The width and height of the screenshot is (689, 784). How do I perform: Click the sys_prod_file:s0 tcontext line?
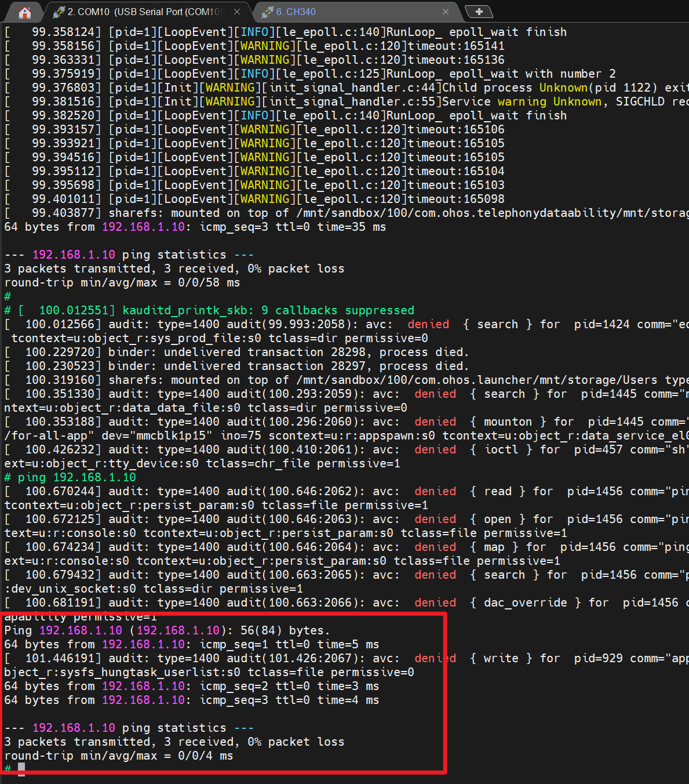[x=220, y=338]
